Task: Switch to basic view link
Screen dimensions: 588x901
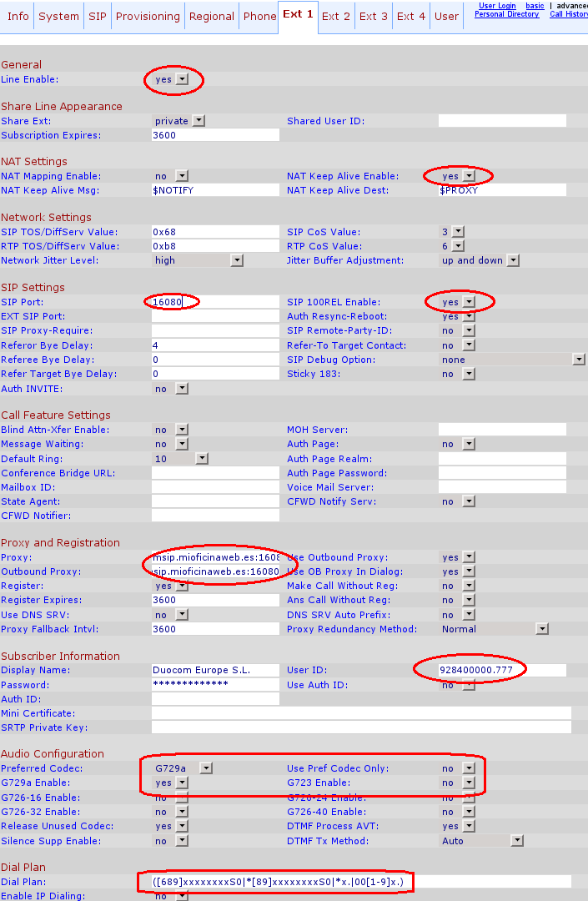Action: pyautogui.click(x=535, y=6)
